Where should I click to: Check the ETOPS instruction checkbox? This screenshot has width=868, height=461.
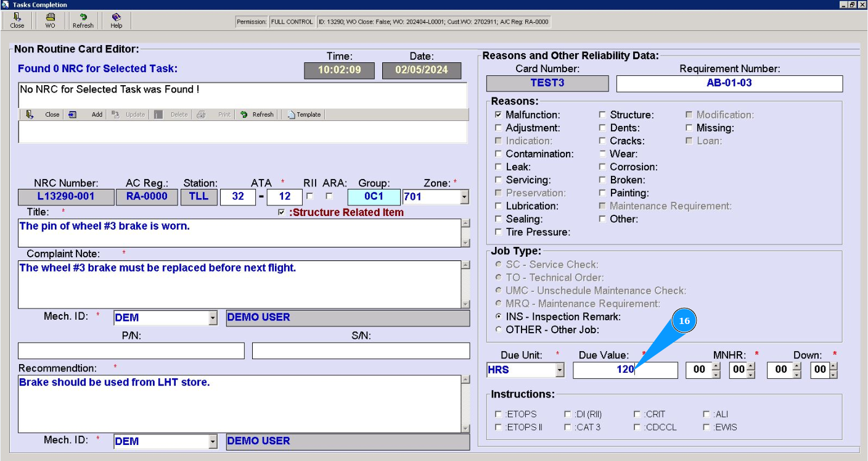(x=498, y=415)
